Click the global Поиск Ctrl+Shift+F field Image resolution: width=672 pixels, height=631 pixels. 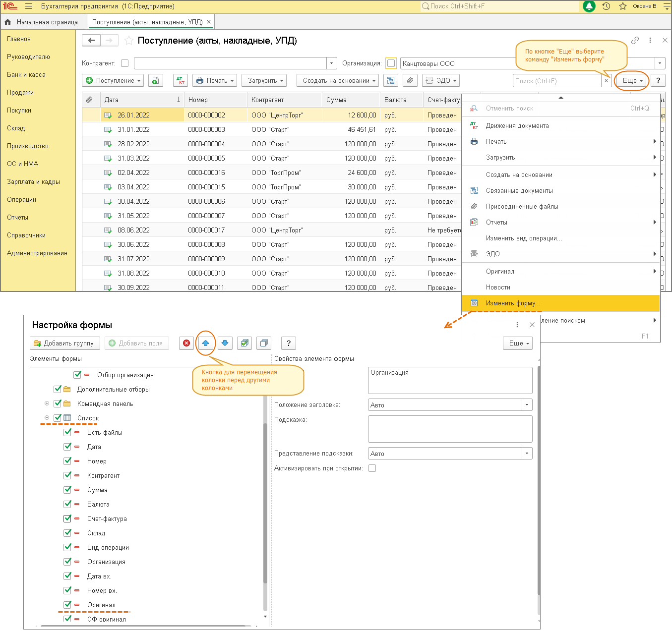[500, 6]
